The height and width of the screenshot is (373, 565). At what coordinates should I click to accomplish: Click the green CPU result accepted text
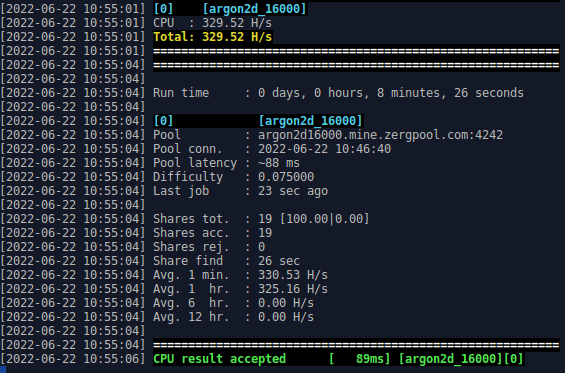point(219,359)
